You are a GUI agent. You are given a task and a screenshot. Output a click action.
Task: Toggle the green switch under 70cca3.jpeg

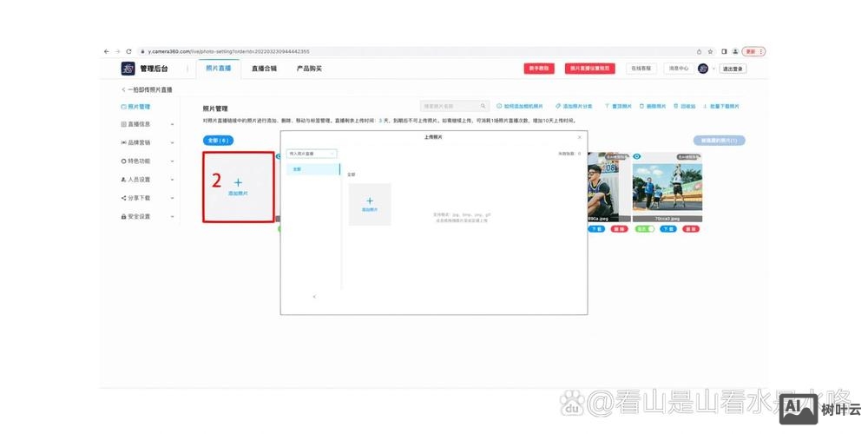pyautogui.click(x=645, y=228)
